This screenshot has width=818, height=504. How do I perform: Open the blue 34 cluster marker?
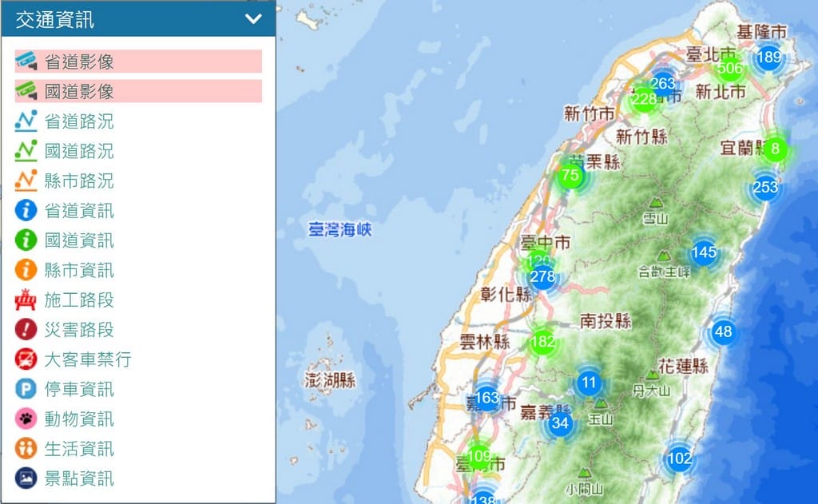[560, 423]
